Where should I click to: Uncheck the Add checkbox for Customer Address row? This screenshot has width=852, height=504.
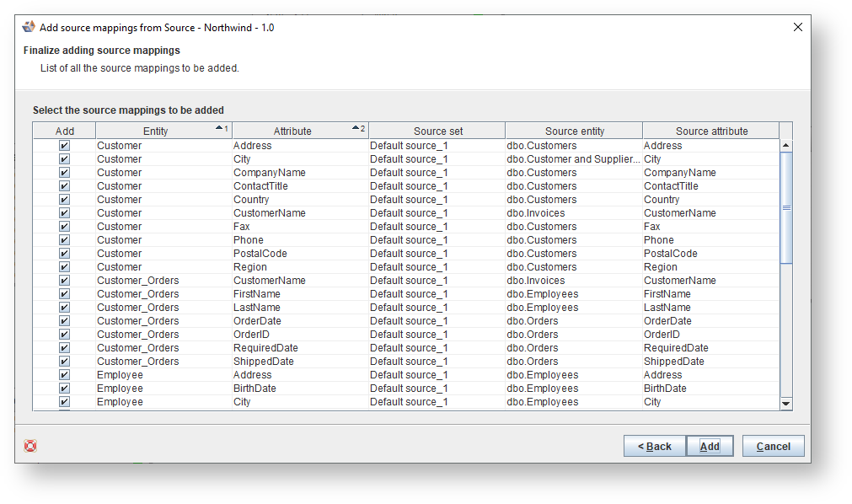point(64,145)
